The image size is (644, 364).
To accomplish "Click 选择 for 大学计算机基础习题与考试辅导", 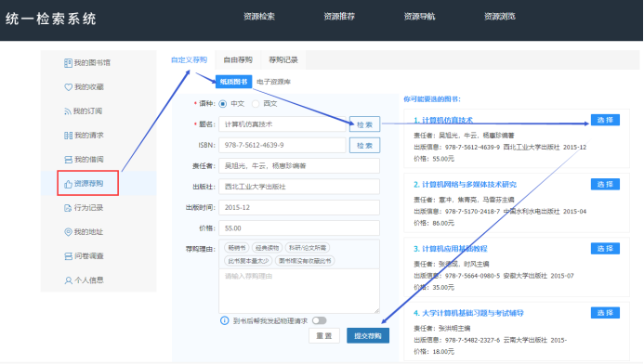I will 605,313.
